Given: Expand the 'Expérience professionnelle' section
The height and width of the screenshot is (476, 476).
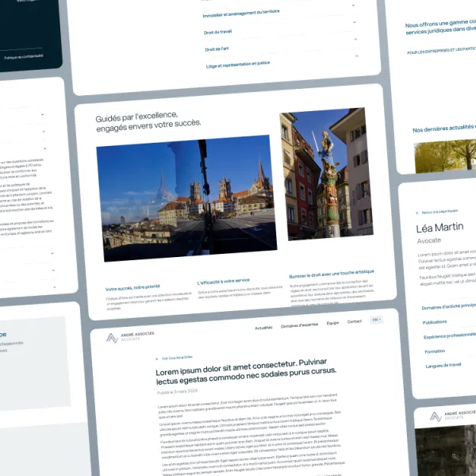Looking at the screenshot, I should [450, 336].
